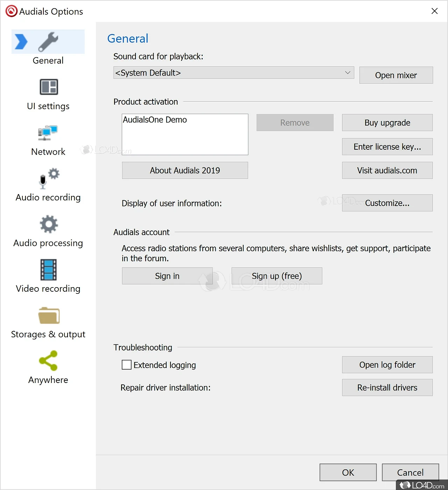Click Open mixer button
Image resolution: width=448 pixels, height=490 pixels.
click(x=396, y=75)
